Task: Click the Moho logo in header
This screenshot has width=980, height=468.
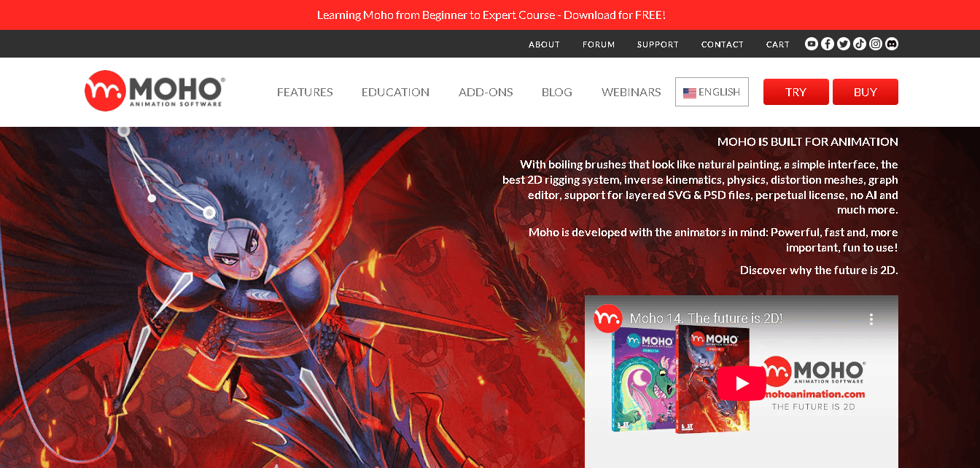Action: 155,91
